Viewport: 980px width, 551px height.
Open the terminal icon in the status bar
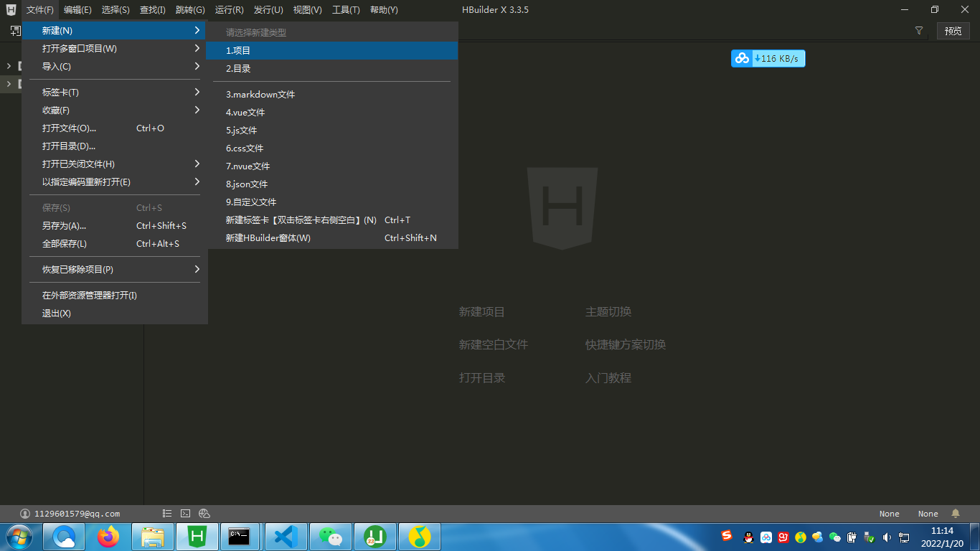point(186,514)
